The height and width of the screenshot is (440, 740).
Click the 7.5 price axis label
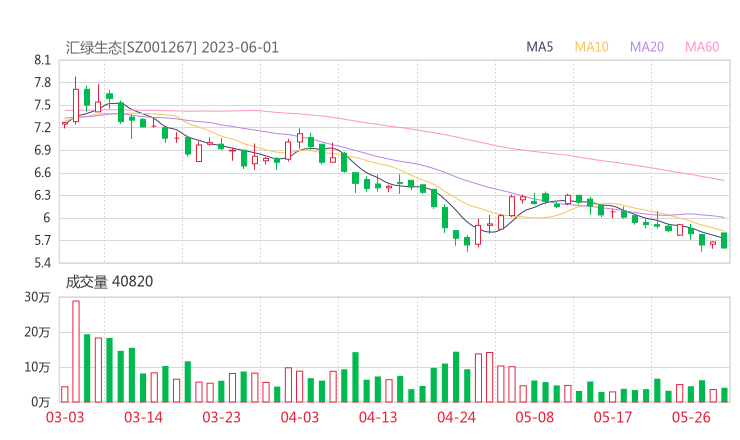click(x=42, y=105)
